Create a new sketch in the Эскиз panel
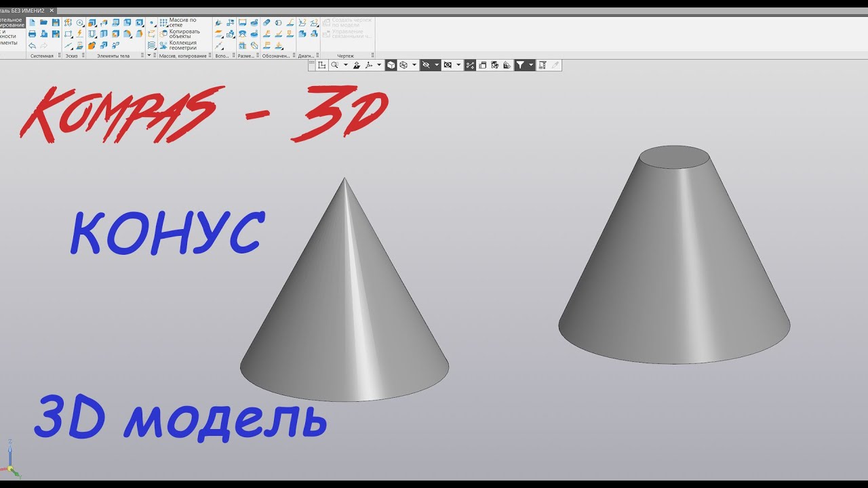This screenshot has height=488, width=868. click(x=68, y=22)
